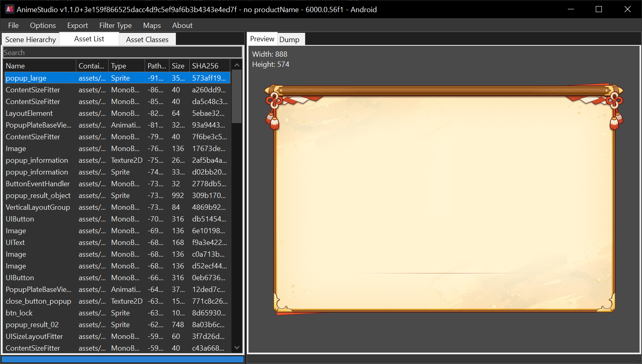The height and width of the screenshot is (364, 642).
Task: Click the AnimeStudio app icon in title bar
Action: [x=9, y=9]
